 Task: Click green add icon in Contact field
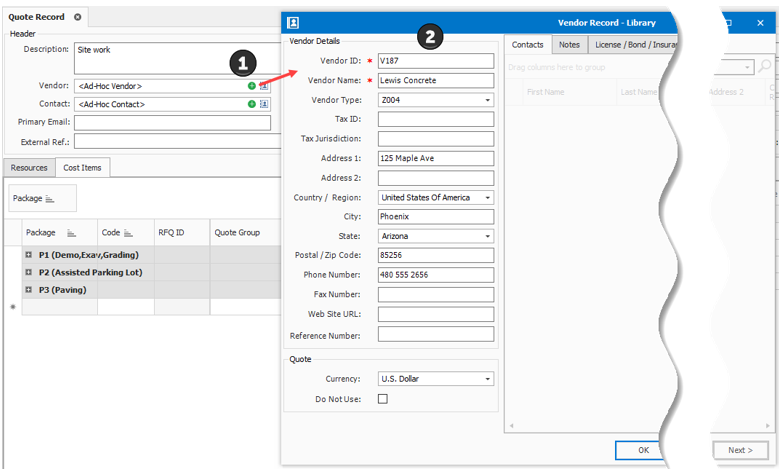(x=252, y=104)
